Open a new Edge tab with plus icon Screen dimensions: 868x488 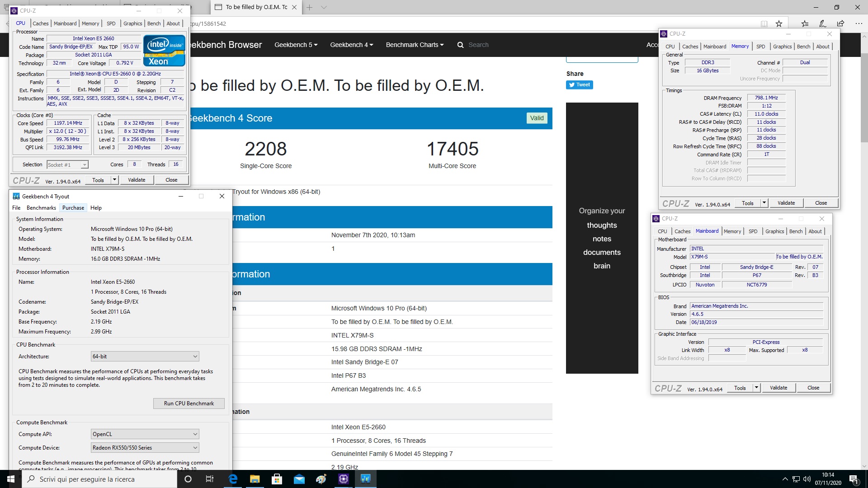click(x=310, y=7)
